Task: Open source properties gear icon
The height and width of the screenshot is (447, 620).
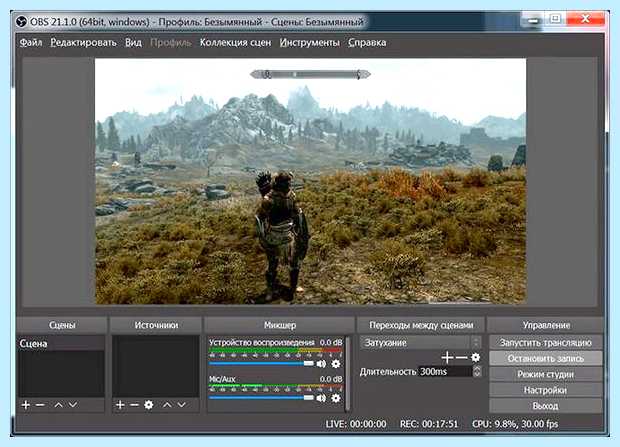Action: click(x=149, y=405)
